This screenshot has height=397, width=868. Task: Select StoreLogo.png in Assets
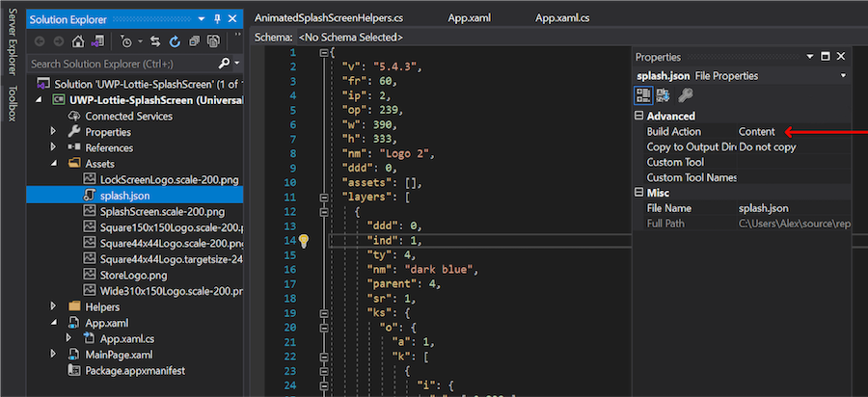point(133,275)
